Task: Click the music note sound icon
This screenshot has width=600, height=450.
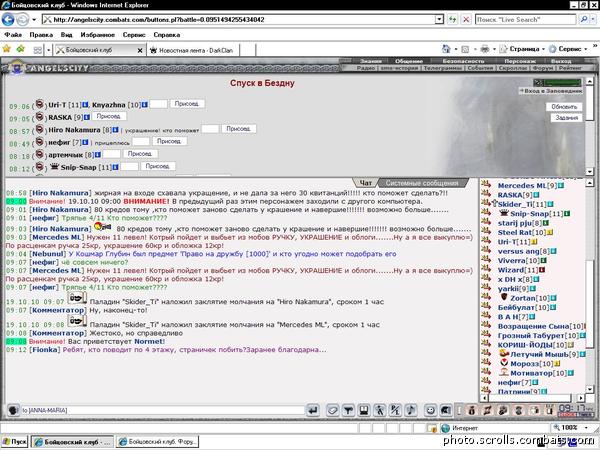Action: (x=411, y=410)
